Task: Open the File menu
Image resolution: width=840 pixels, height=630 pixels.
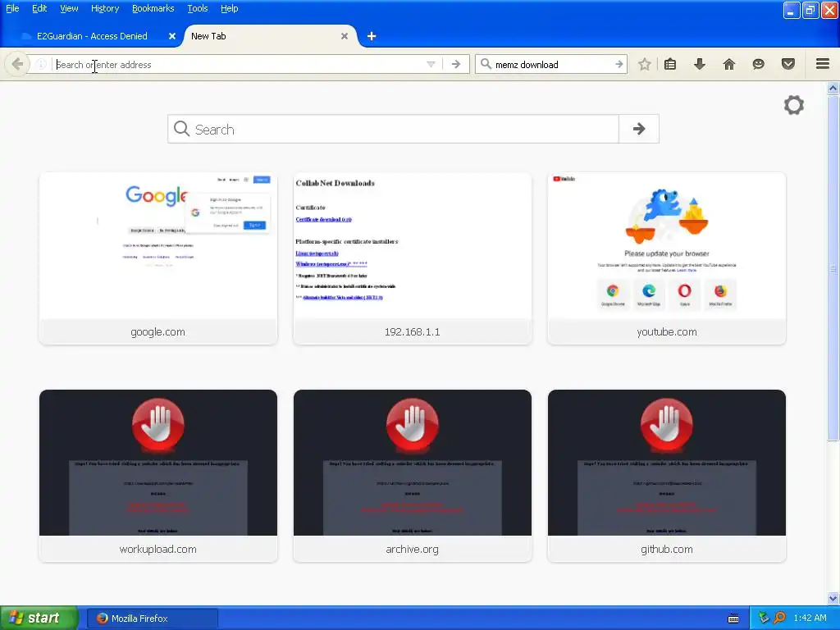Action: (12, 8)
